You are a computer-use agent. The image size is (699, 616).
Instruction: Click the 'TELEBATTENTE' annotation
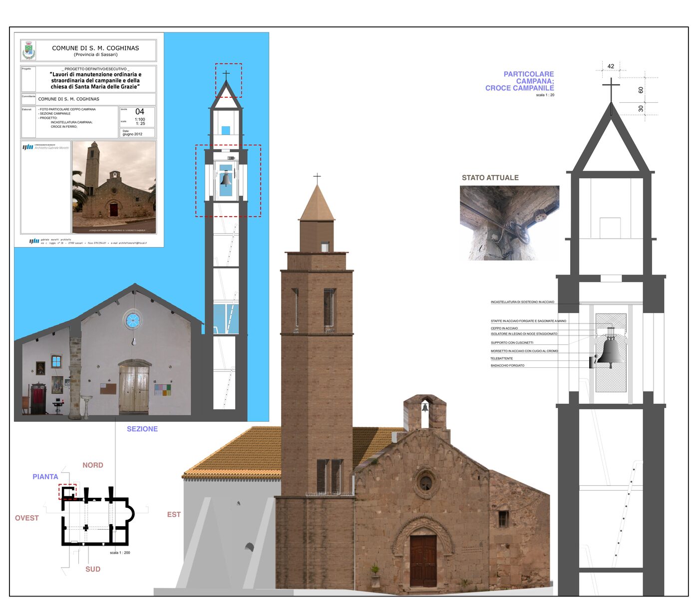(x=502, y=358)
